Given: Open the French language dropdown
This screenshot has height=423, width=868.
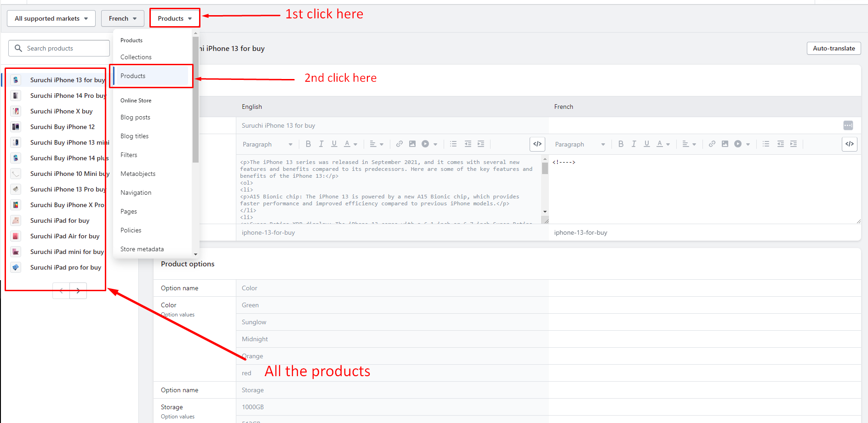Looking at the screenshot, I should (122, 18).
